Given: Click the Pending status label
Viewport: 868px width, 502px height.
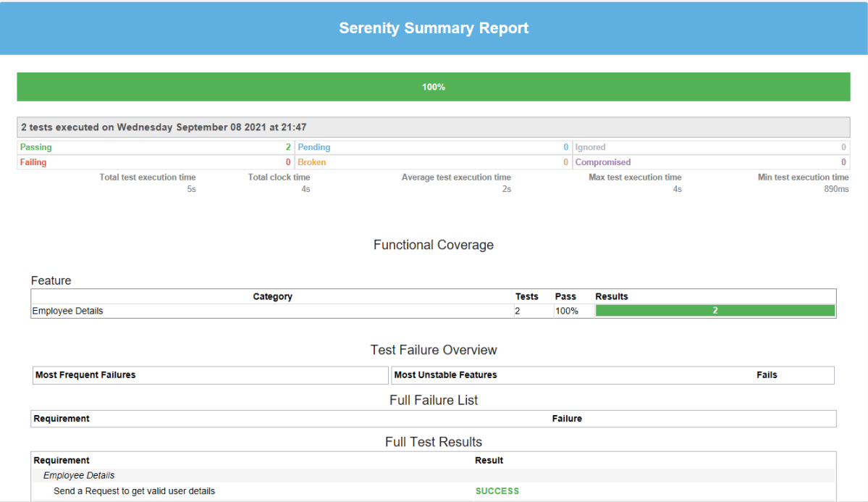Looking at the screenshot, I should (x=314, y=147).
